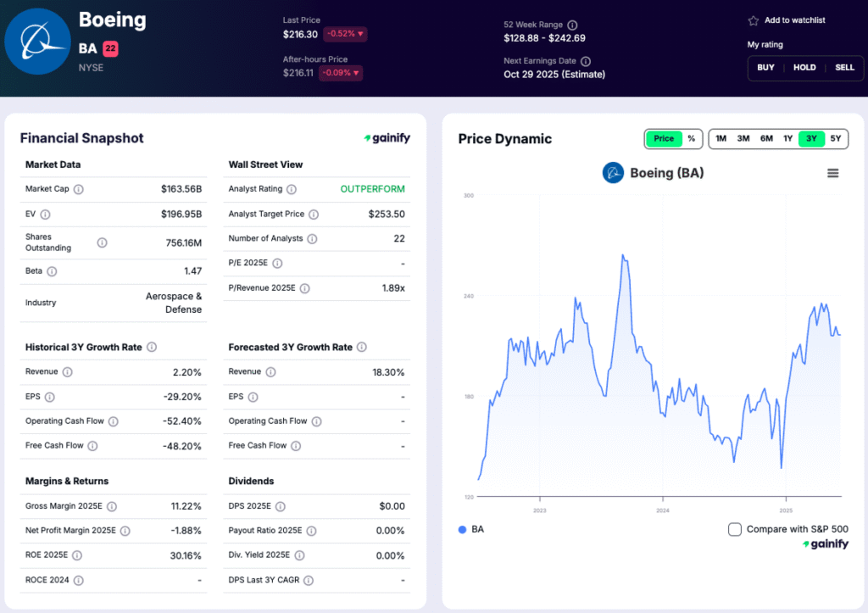
Task: Toggle the BA series legend marker
Action: point(463,529)
